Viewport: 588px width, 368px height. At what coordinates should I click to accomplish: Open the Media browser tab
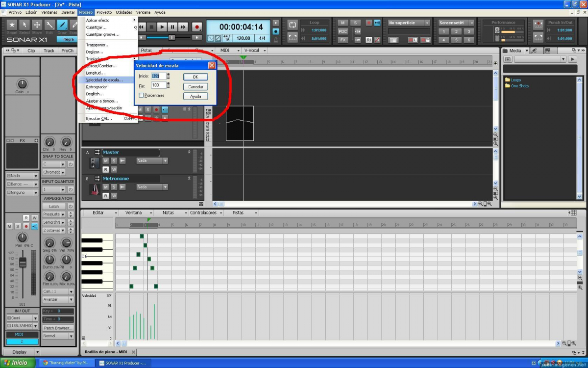[513, 51]
